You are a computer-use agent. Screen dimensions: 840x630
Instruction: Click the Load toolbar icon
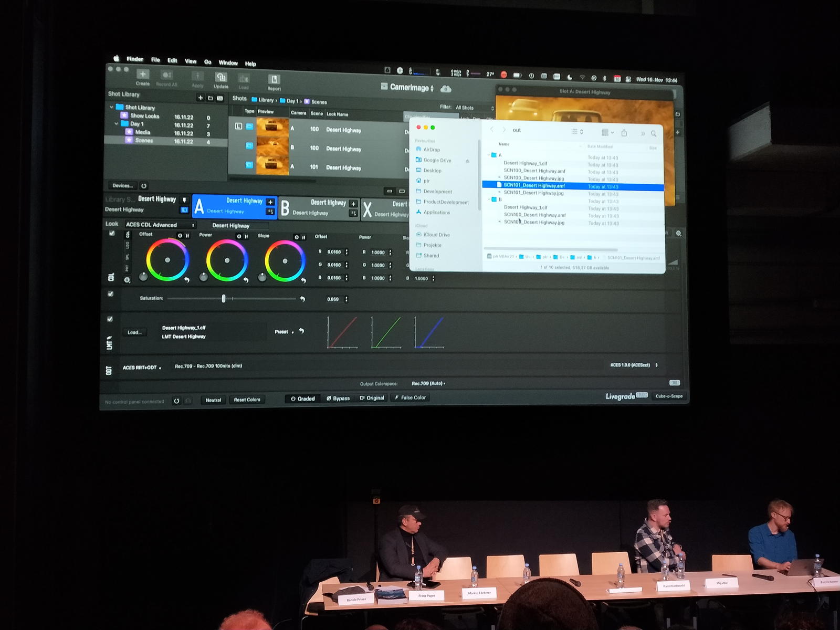pyautogui.click(x=244, y=79)
